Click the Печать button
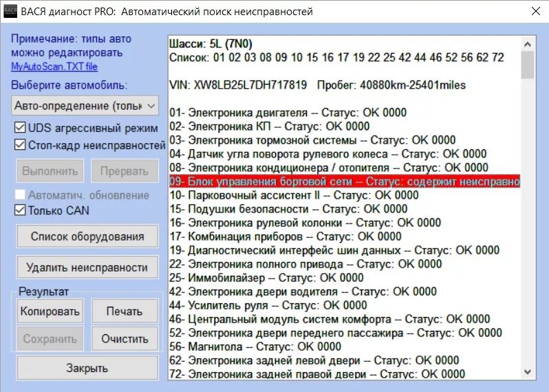 tap(125, 311)
